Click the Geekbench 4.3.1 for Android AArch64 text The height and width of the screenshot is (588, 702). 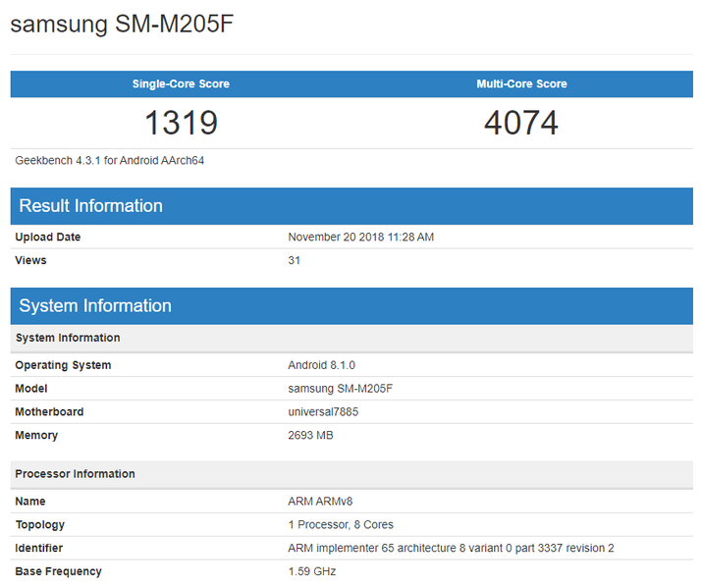point(109,160)
